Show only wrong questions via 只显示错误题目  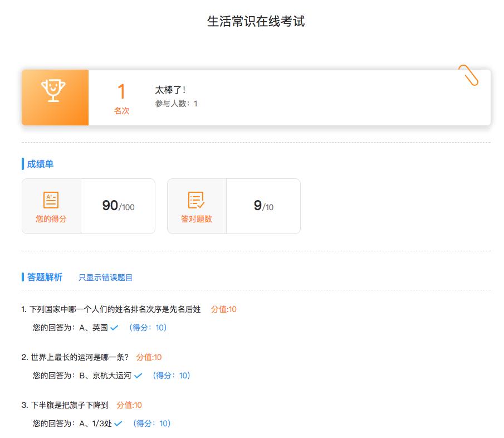pos(105,277)
